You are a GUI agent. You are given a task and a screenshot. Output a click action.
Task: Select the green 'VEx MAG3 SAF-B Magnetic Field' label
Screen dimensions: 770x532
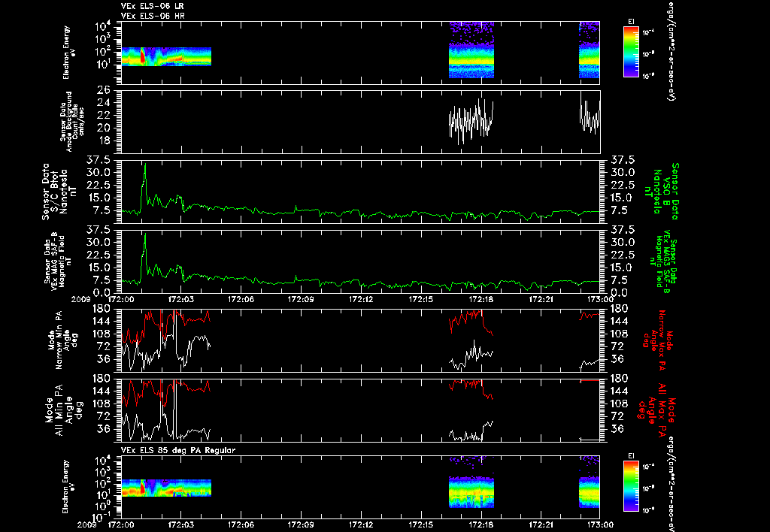(x=663, y=261)
